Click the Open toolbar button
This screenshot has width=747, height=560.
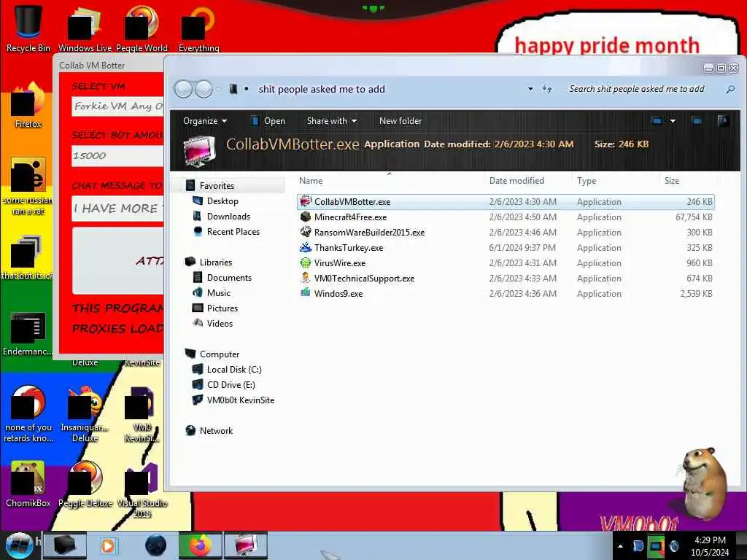pyautogui.click(x=268, y=121)
